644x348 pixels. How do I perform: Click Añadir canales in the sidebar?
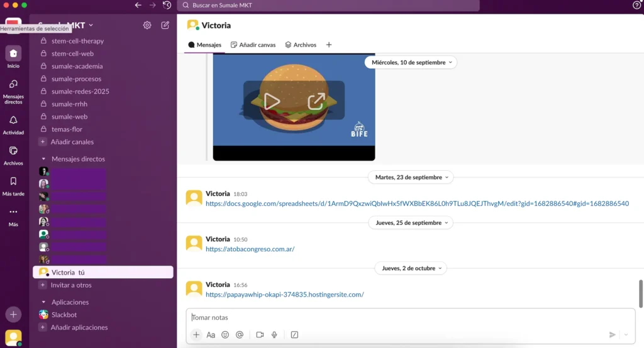click(72, 142)
